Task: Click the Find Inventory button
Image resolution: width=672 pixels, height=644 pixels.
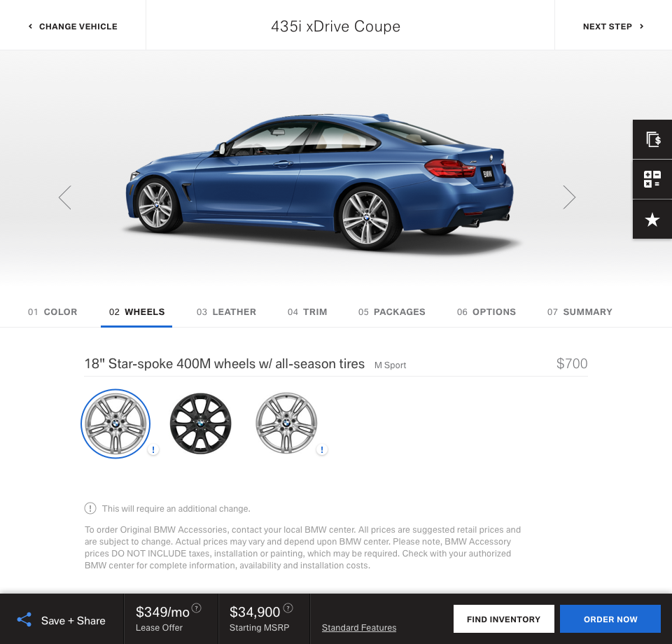Action: pyautogui.click(x=503, y=619)
